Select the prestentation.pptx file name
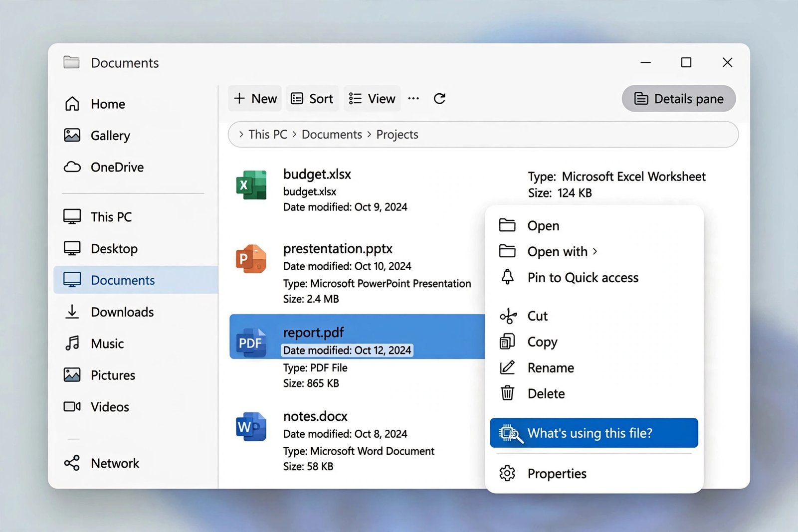 [x=338, y=248]
